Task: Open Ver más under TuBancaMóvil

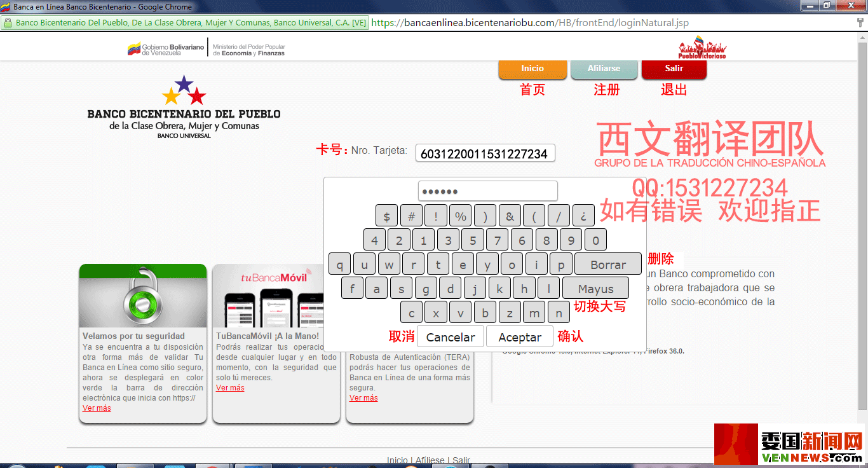Action: [230, 388]
